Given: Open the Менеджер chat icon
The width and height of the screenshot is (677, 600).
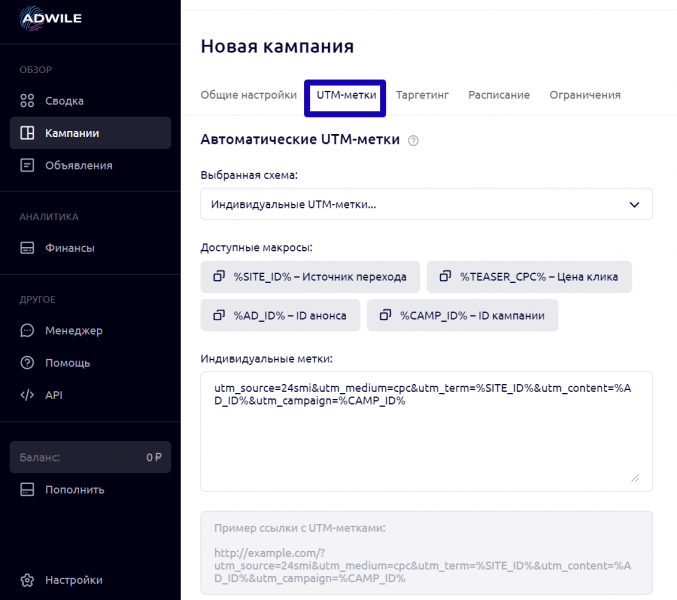Looking at the screenshot, I should (27, 331).
